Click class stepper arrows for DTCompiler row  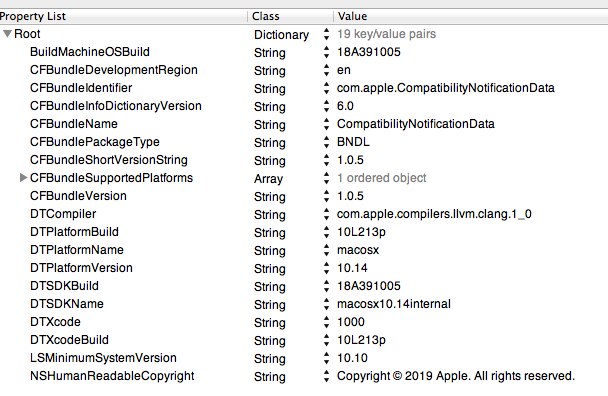326,214
